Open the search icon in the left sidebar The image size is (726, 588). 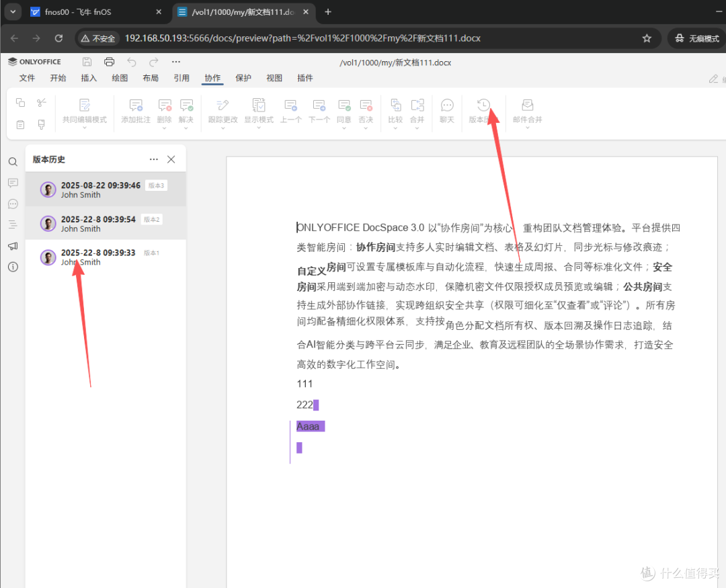(13, 161)
